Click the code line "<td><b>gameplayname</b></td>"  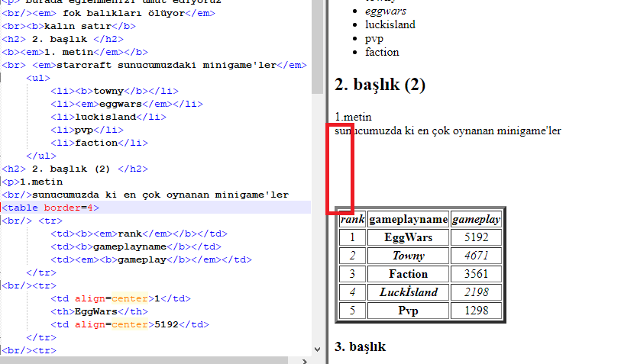pyautogui.click(x=136, y=247)
